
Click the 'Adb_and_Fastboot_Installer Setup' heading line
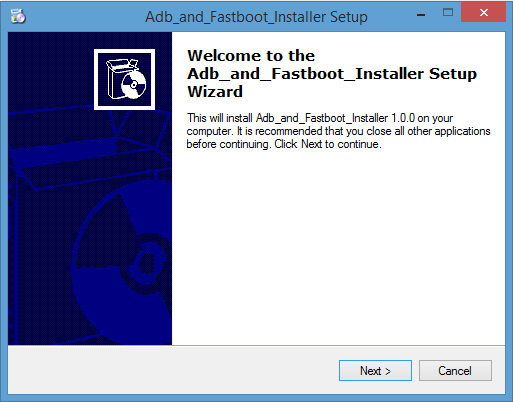(332, 74)
